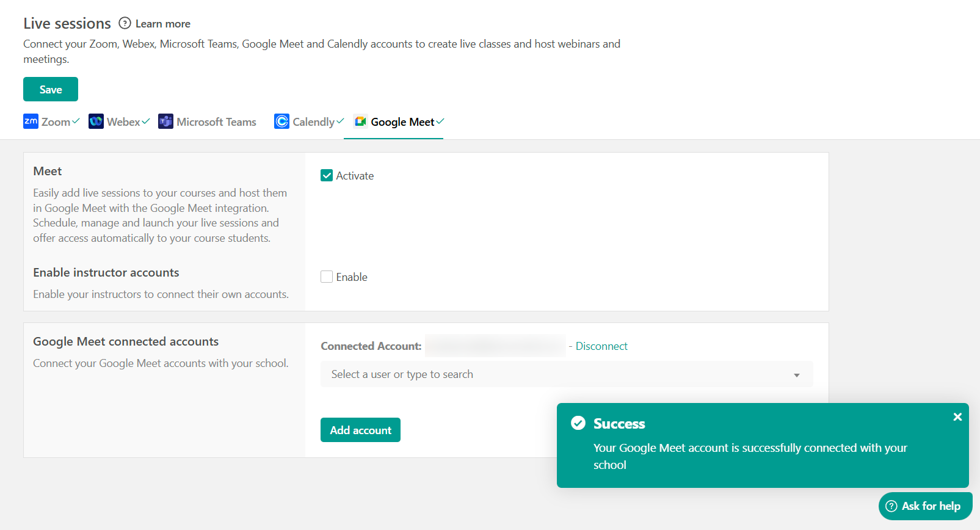Click the Google Meet connected accounts heading
The width and height of the screenshot is (980, 530).
(x=126, y=341)
